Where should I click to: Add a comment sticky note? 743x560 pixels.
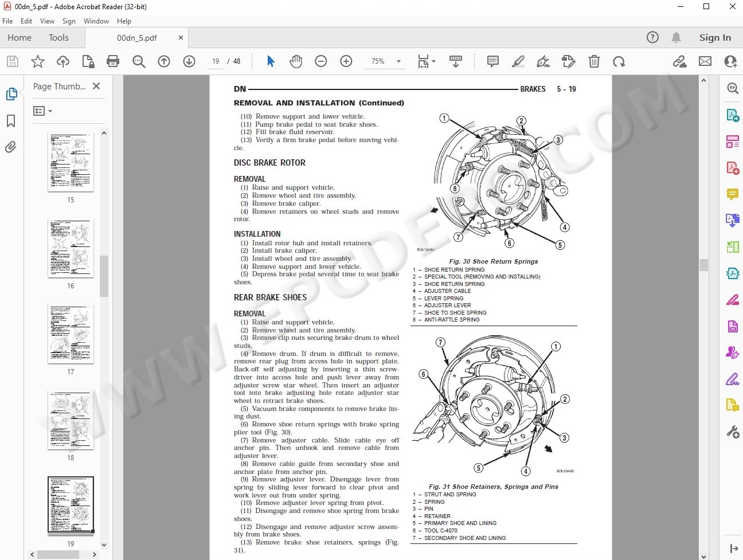tap(492, 61)
